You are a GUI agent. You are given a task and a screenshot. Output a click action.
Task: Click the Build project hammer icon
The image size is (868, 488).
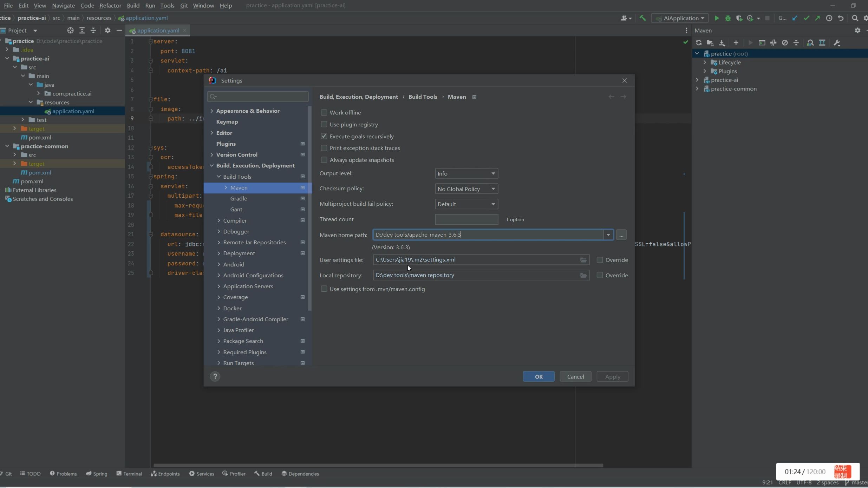pyautogui.click(x=642, y=18)
